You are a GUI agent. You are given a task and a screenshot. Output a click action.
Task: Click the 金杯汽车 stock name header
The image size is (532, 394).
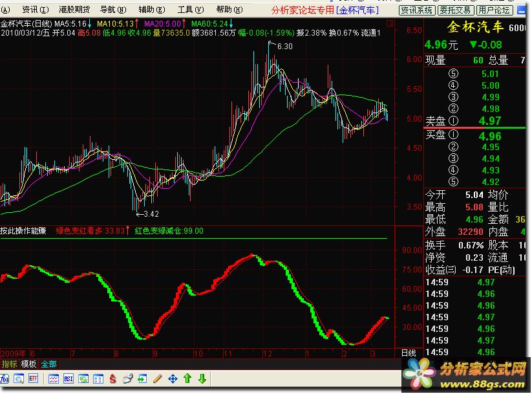[476, 27]
